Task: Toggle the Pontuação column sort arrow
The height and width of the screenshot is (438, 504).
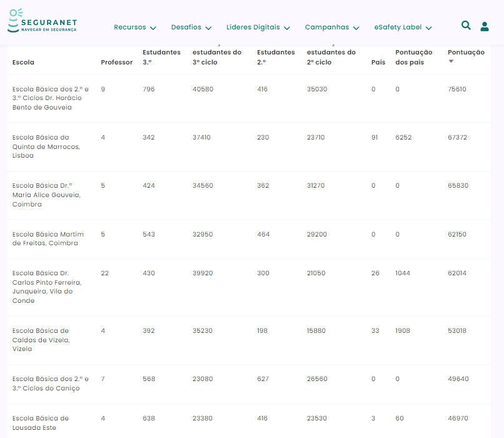Action: 451,61
